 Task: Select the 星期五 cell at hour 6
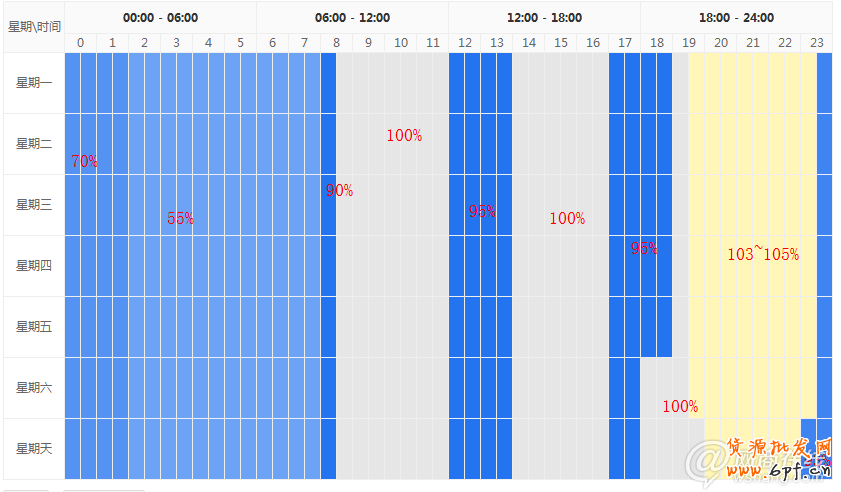pos(272,326)
